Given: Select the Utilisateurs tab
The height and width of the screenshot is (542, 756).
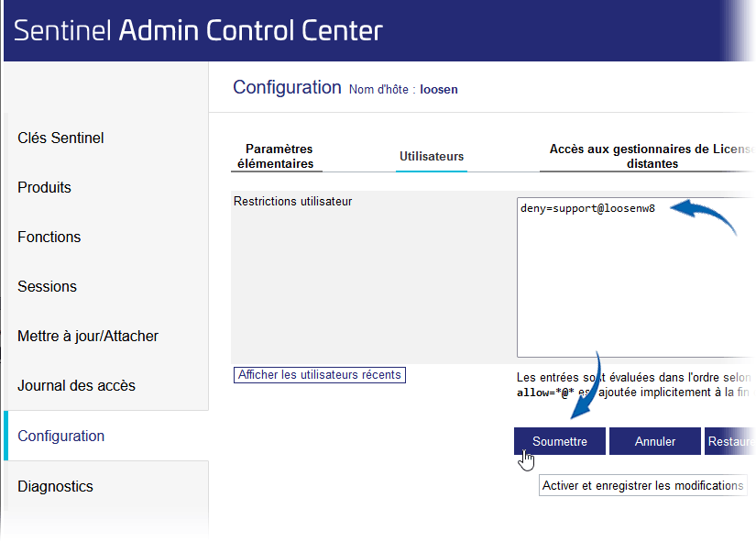Looking at the screenshot, I should pos(432,157).
